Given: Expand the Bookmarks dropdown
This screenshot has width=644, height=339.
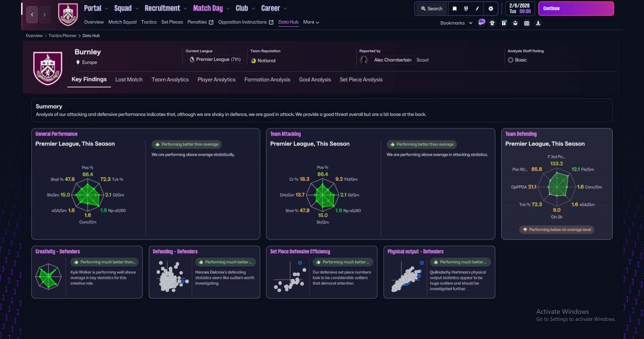Looking at the screenshot, I should [x=456, y=23].
